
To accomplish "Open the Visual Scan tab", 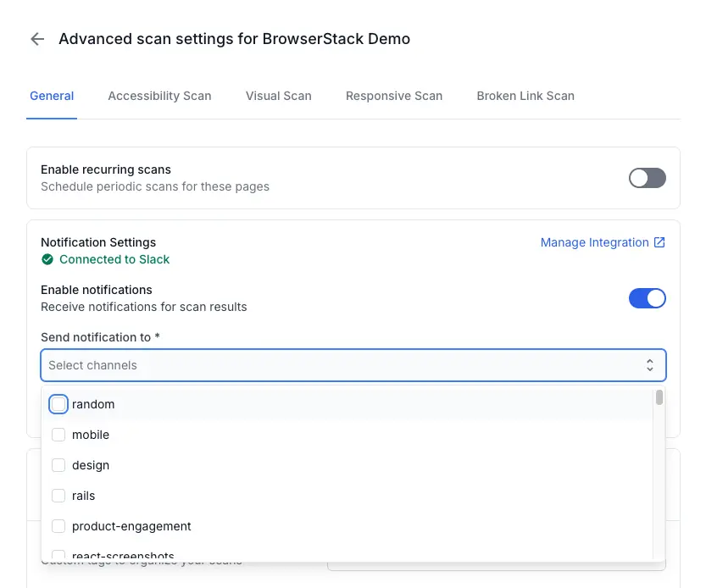I will 278,96.
